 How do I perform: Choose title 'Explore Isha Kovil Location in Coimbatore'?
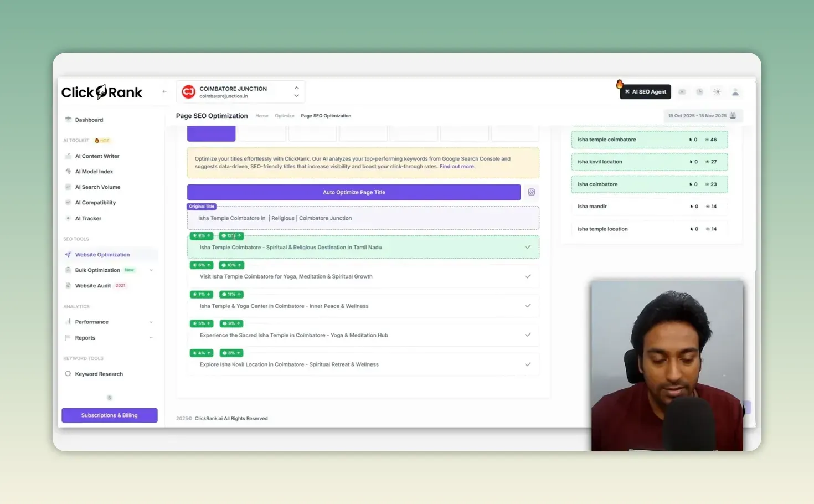tap(363, 364)
